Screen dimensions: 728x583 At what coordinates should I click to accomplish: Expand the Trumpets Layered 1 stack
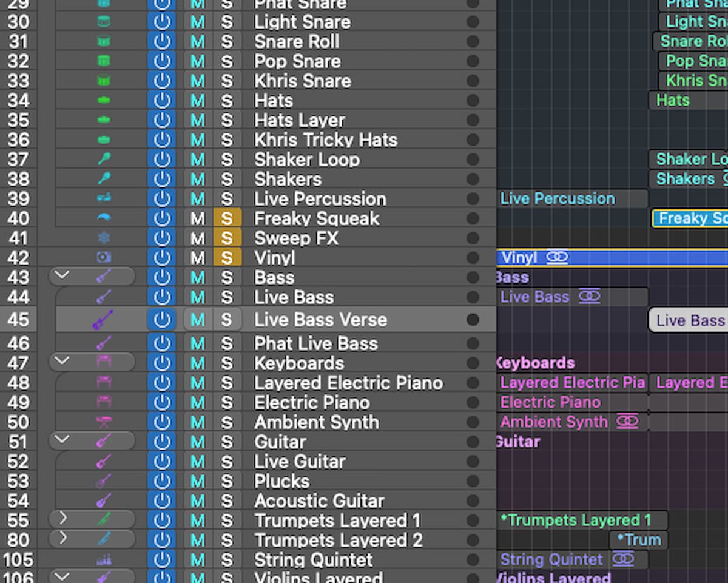point(62,520)
